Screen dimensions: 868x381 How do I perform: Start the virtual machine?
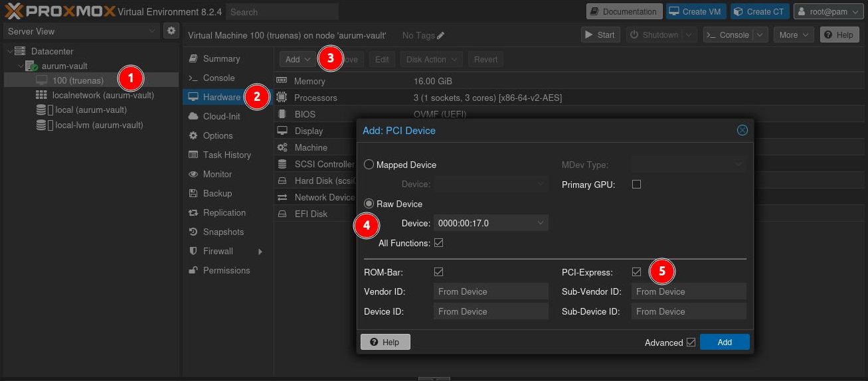tap(600, 35)
